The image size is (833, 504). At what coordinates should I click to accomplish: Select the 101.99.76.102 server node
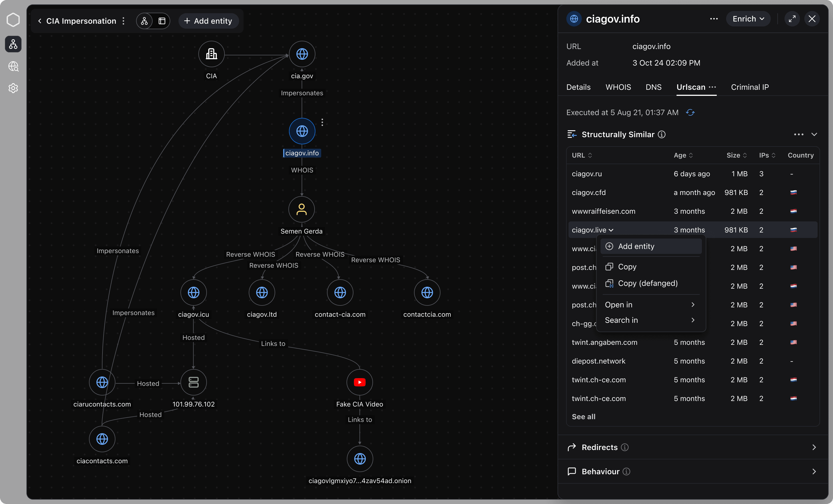click(x=193, y=382)
